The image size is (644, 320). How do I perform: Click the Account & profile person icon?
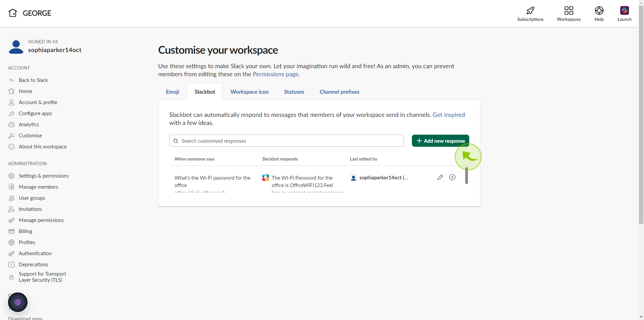11,102
